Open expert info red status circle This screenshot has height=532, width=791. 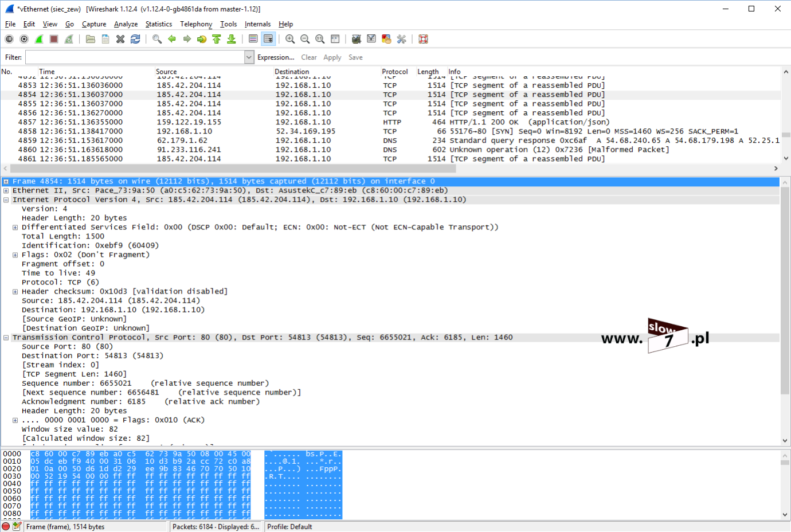(x=6, y=526)
